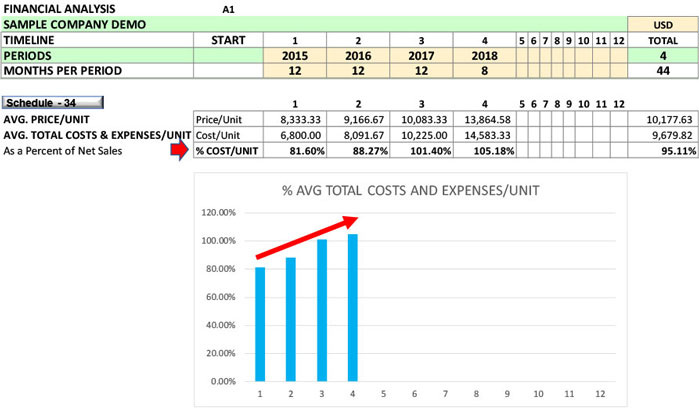Select percent cell 81.60%
699x409 pixels.
pyautogui.click(x=295, y=151)
